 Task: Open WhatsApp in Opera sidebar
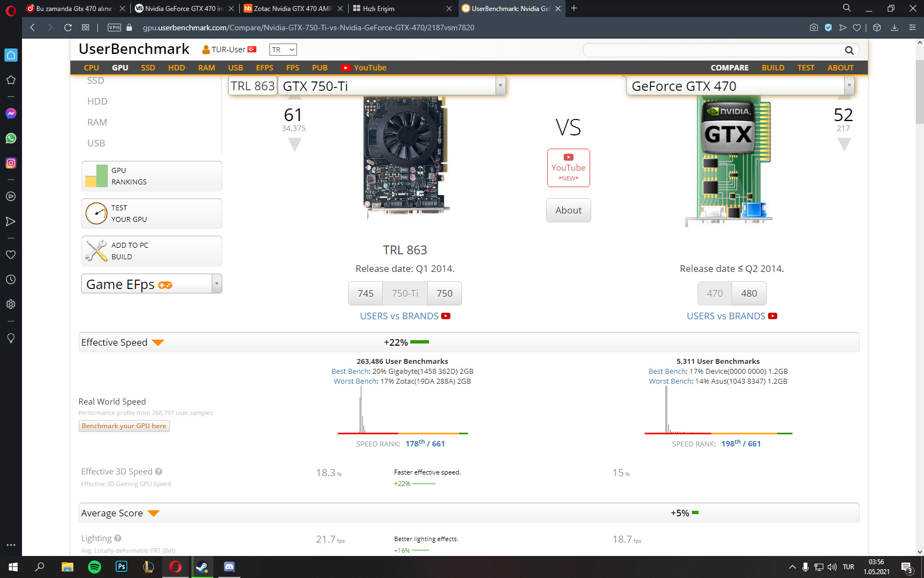click(x=10, y=138)
